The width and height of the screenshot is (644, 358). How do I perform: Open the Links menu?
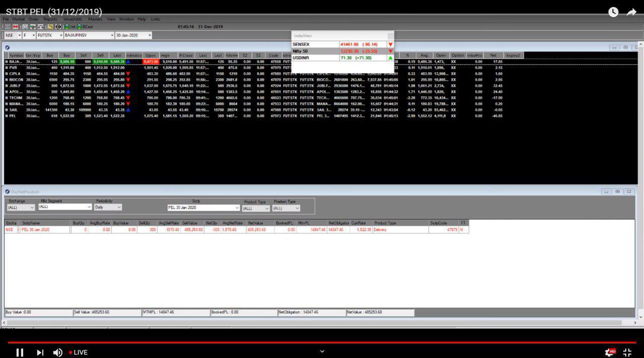tap(156, 19)
